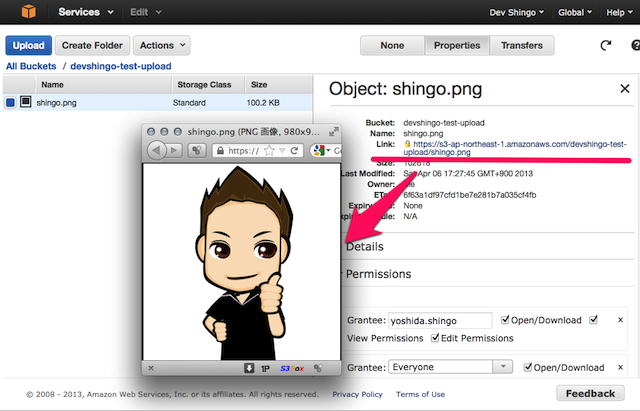The height and width of the screenshot is (411, 640).
Task: Click the browser back arrow button
Action: pyautogui.click(x=156, y=150)
